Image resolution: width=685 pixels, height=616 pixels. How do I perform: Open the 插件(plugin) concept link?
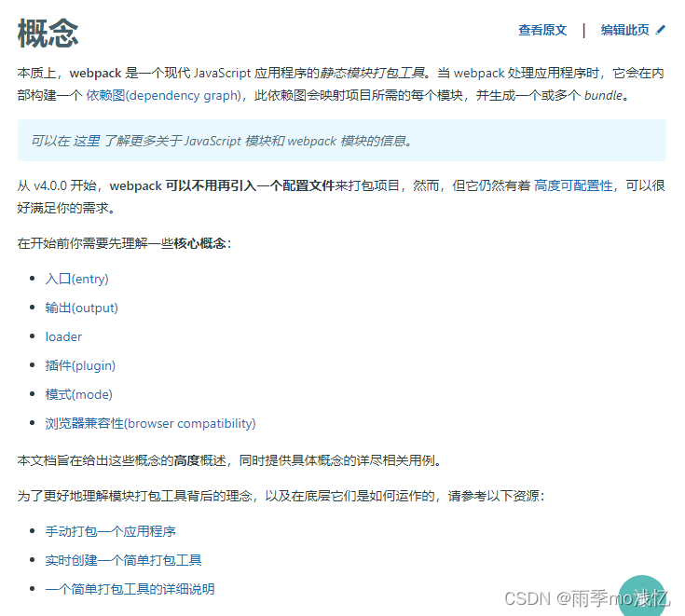coord(80,365)
